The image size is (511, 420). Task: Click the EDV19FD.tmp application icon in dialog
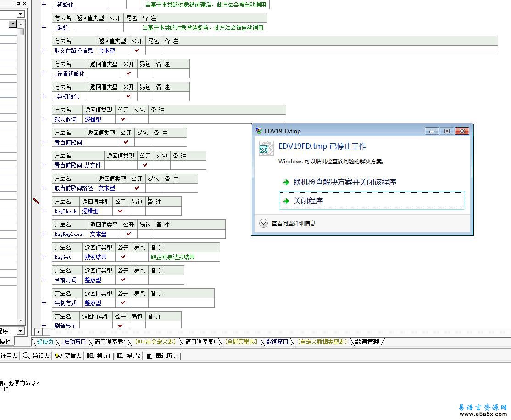click(x=266, y=148)
